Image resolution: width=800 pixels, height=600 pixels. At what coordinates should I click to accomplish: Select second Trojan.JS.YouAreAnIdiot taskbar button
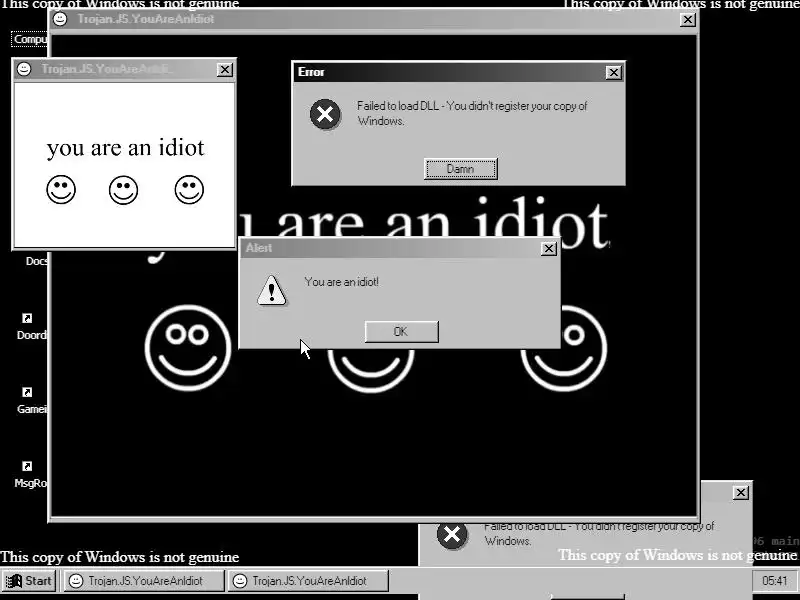click(x=308, y=581)
